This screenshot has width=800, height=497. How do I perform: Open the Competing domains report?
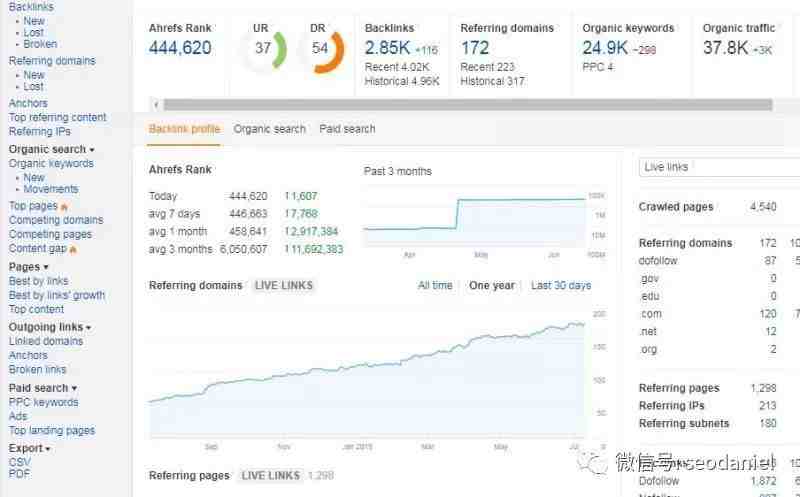coord(56,220)
